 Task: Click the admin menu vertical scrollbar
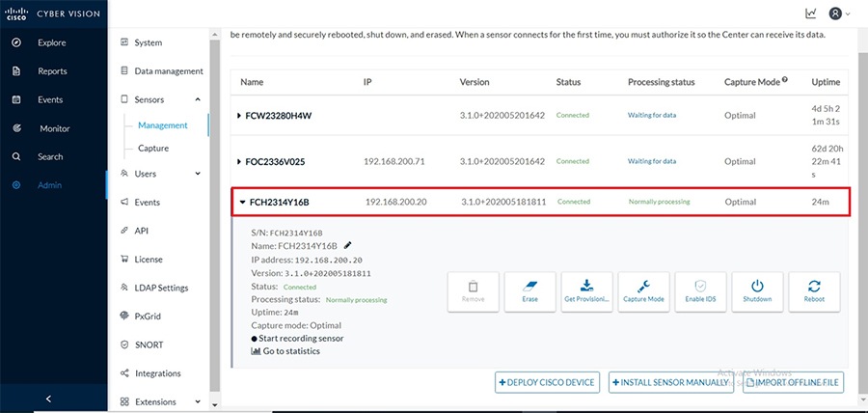tap(215, 214)
